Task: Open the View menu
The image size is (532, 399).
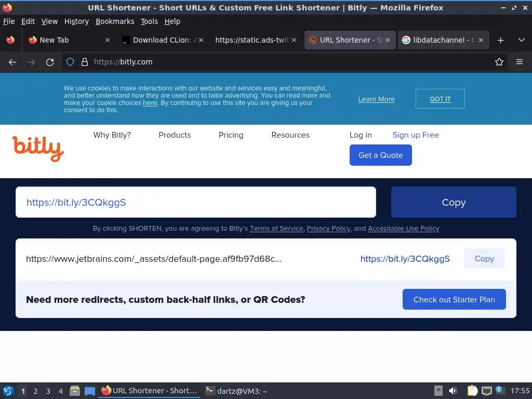Action: [49, 21]
